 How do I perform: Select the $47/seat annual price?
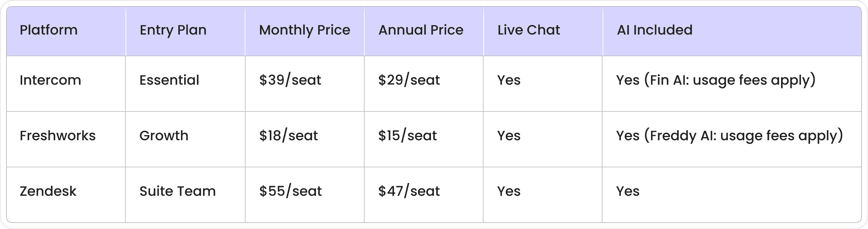point(409,191)
